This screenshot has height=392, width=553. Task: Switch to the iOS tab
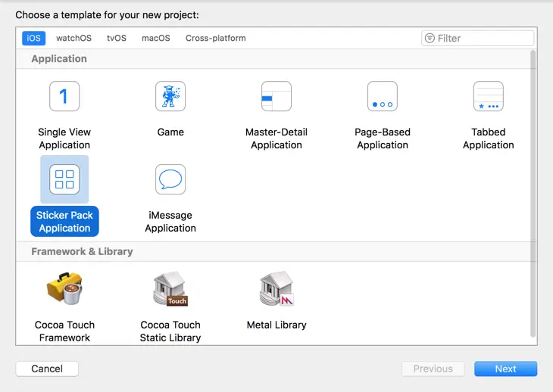click(33, 38)
